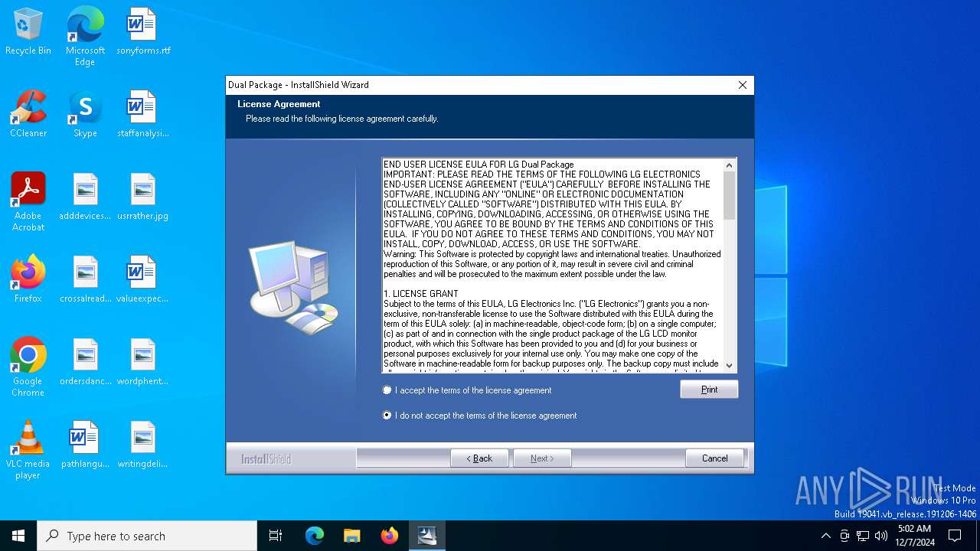The height and width of the screenshot is (551, 980).
Task: Click the license scrollbar up arrow
Action: coord(730,165)
